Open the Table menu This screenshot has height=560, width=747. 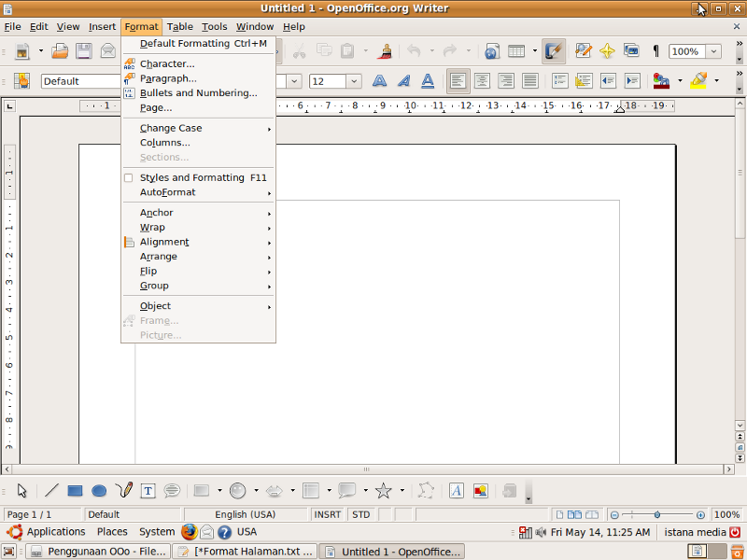click(179, 26)
